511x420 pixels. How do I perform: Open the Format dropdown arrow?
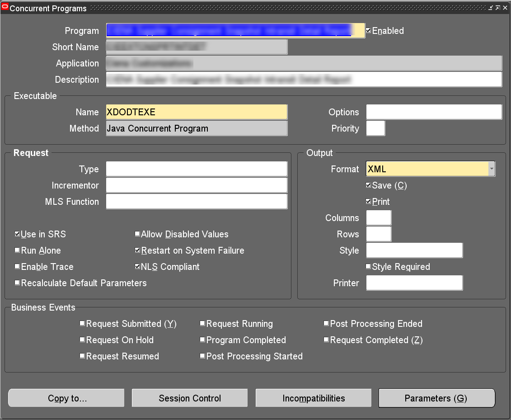pyautogui.click(x=492, y=169)
